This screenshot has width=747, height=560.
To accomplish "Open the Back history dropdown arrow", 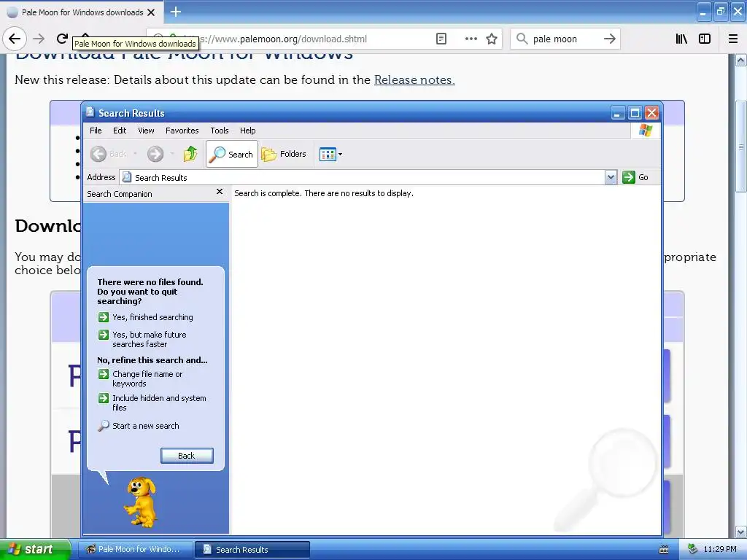I will coord(135,153).
